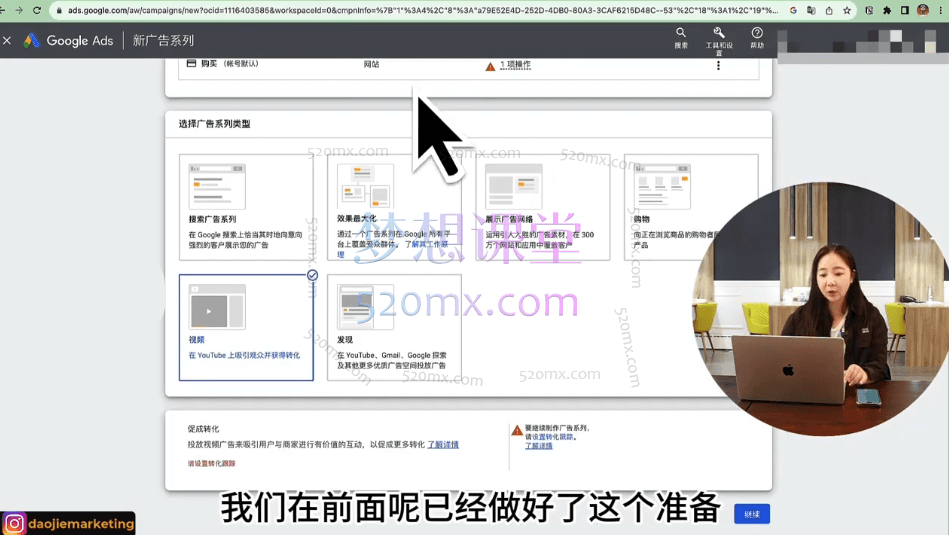Click the warning triangle next to 1 项操作
949x535 pixels.
click(x=490, y=67)
